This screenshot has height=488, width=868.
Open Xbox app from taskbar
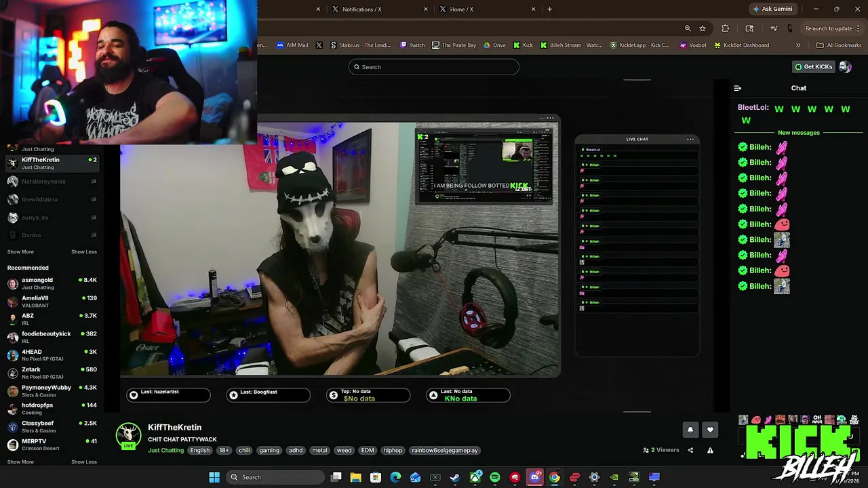(x=475, y=477)
